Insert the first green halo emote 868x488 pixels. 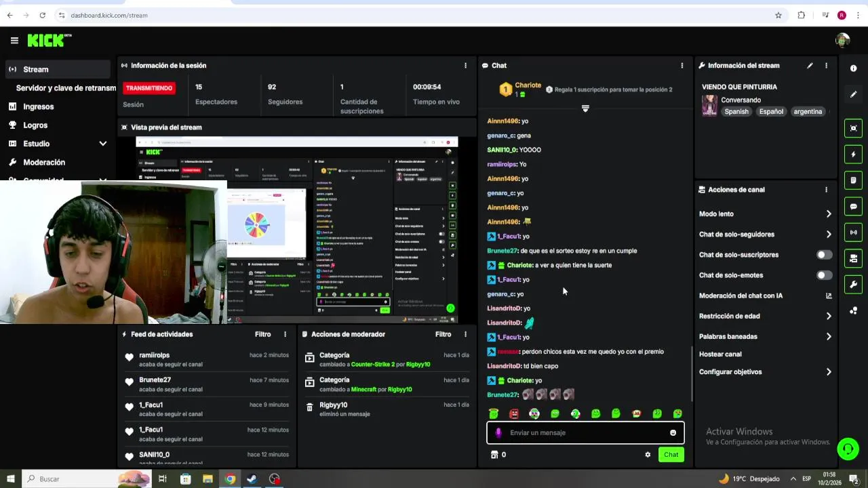(x=494, y=413)
